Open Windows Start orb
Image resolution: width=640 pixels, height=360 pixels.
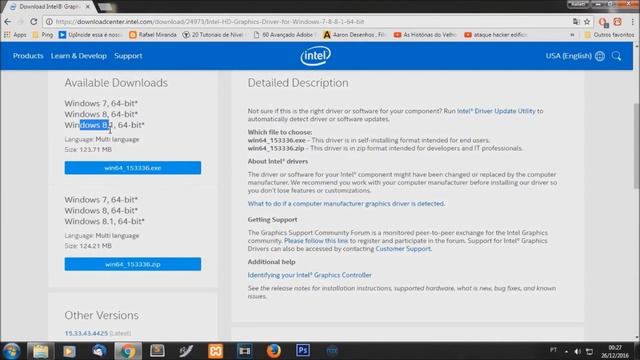click(x=11, y=351)
